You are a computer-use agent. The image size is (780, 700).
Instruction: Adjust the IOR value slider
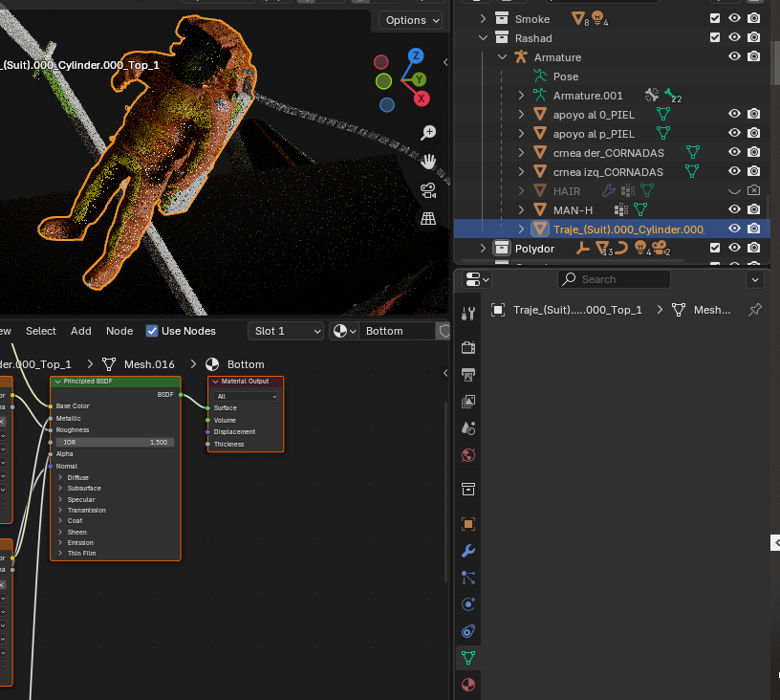tap(115, 443)
